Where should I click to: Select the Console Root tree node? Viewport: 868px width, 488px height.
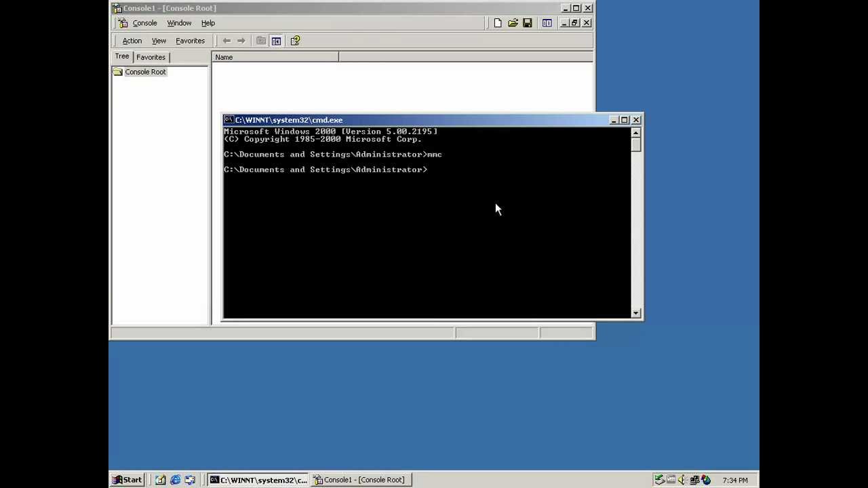(145, 72)
